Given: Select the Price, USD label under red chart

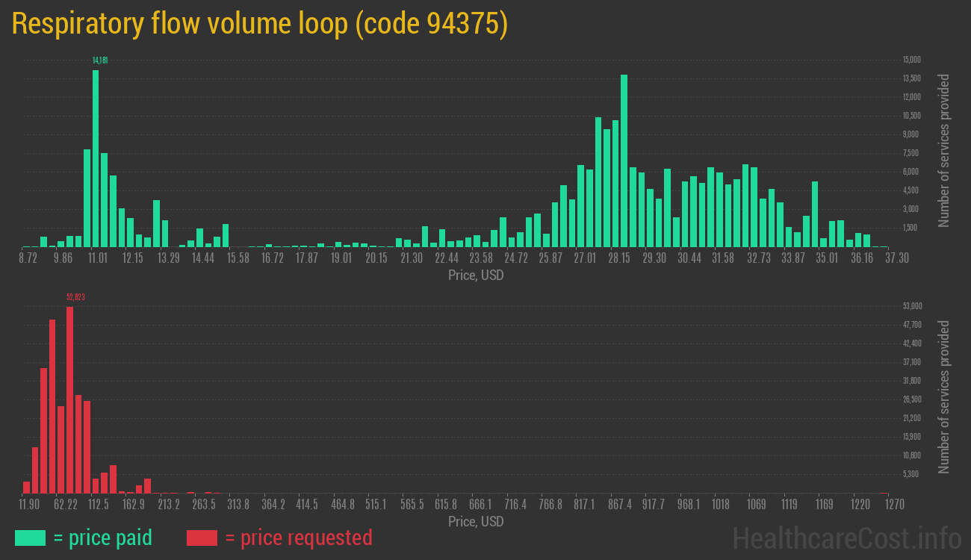Looking at the screenshot, I should 475,522.
